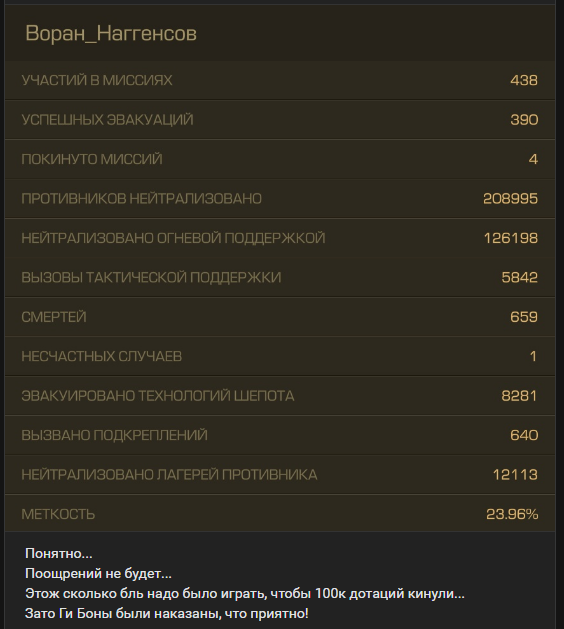Click the accuracy value 23.96%
This screenshot has height=629, width=564.
pyautogui.click(x=512, y=514)
